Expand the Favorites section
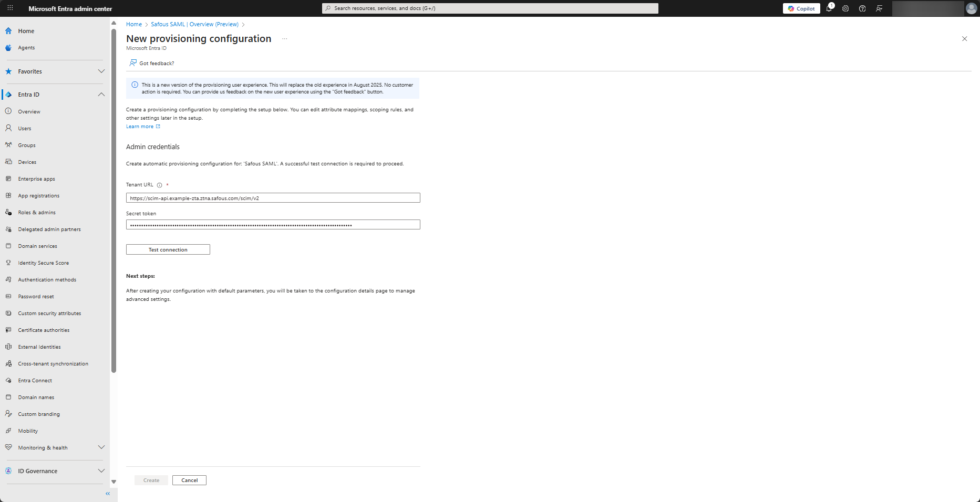980x502 pixels. pyautogui.click(x=101, y=71)
